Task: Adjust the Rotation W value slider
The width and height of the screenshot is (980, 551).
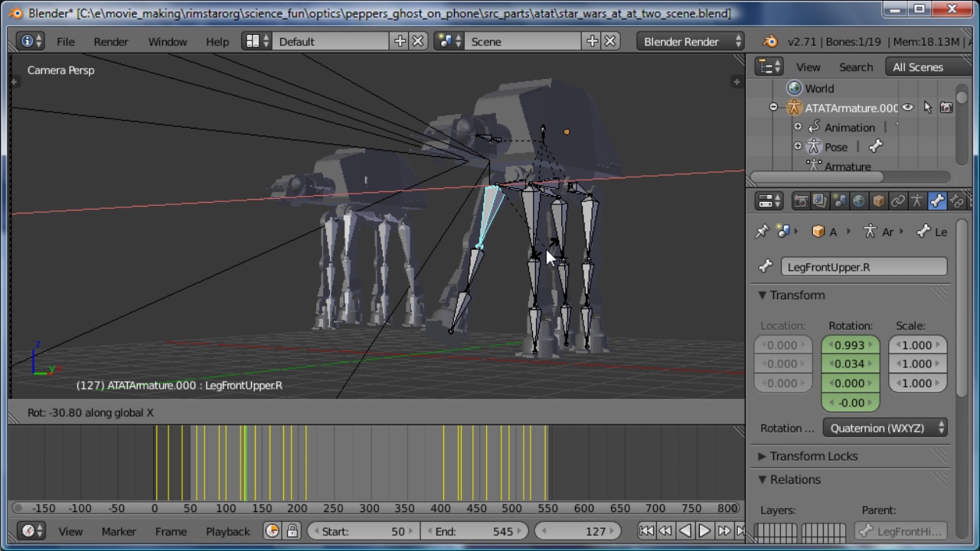Action: point(850,345)
